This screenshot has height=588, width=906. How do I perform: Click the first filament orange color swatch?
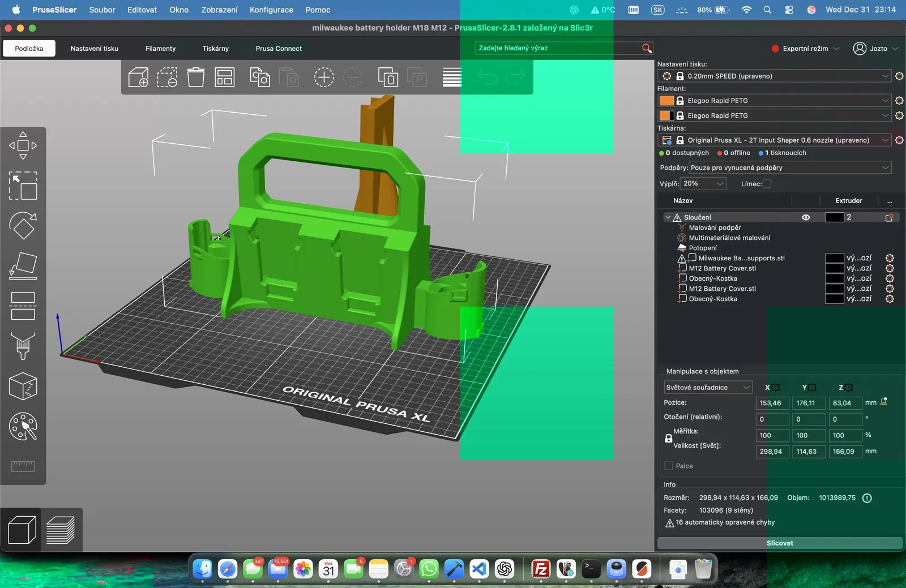tap(666, 101)
